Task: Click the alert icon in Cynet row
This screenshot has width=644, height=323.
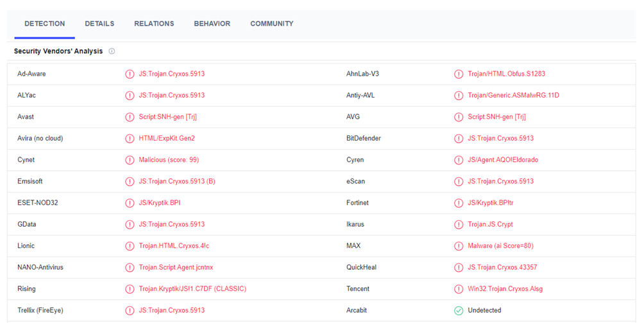Action: point(130,160)
